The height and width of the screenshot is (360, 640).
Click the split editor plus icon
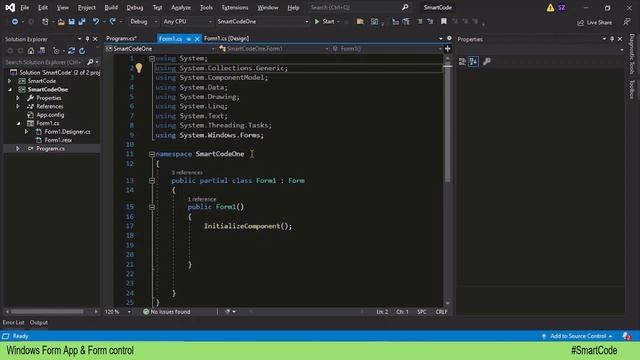447,49
